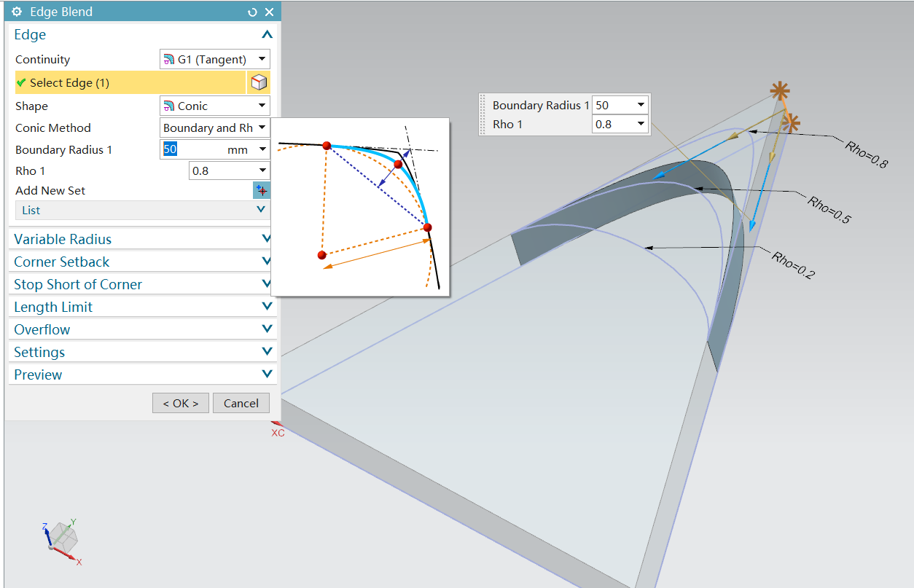Click the upper orange asterisk handle in viewport

tap(780, 91)
